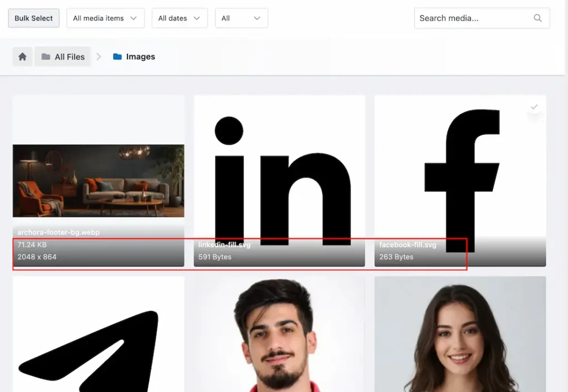Select the archora-footer-bg.webp living room thumbnail
The image size is (568, 392).
[99, 181]
